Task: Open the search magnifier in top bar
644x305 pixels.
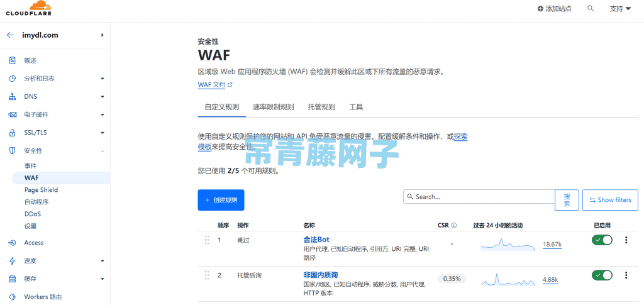Action: pos(591,8)
